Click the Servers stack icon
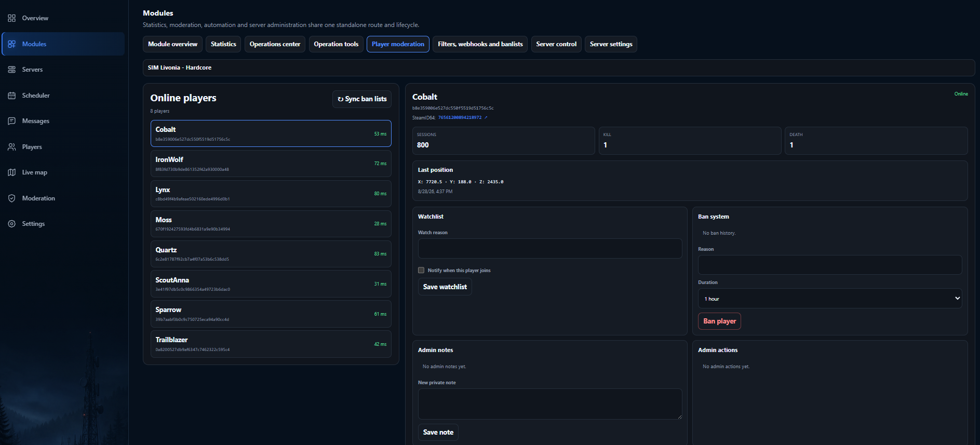 click(11, 70)
